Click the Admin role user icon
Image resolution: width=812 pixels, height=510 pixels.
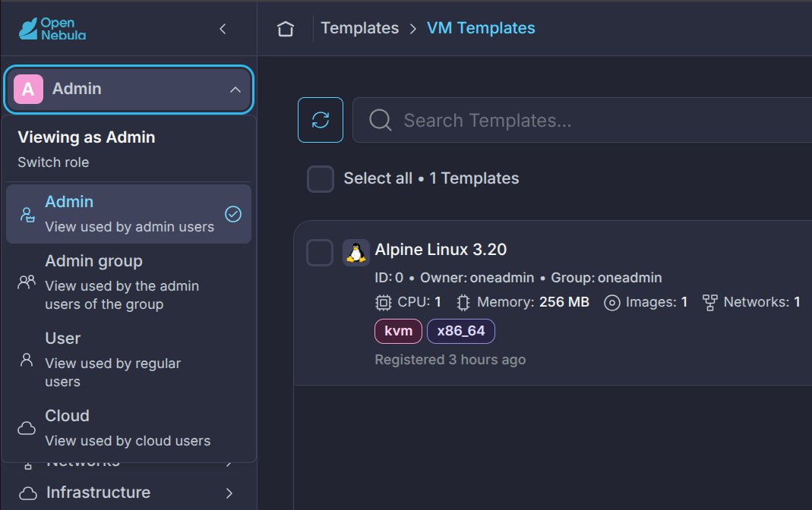pyautogui.click(x=27, y=214)
